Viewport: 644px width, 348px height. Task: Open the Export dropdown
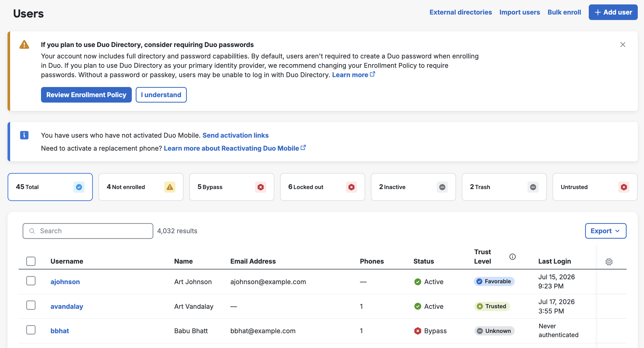pos(606,231)
